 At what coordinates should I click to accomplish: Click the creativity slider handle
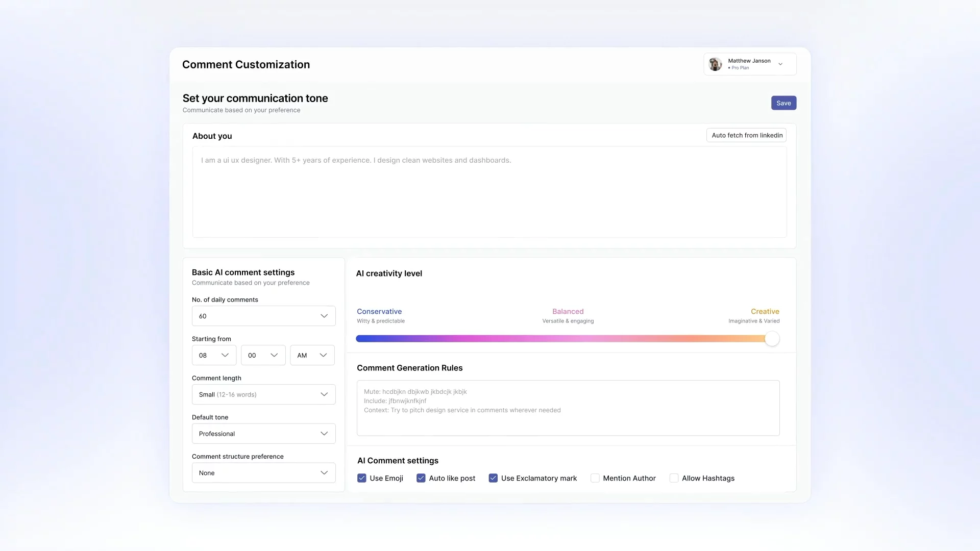(x=772, y=339)
